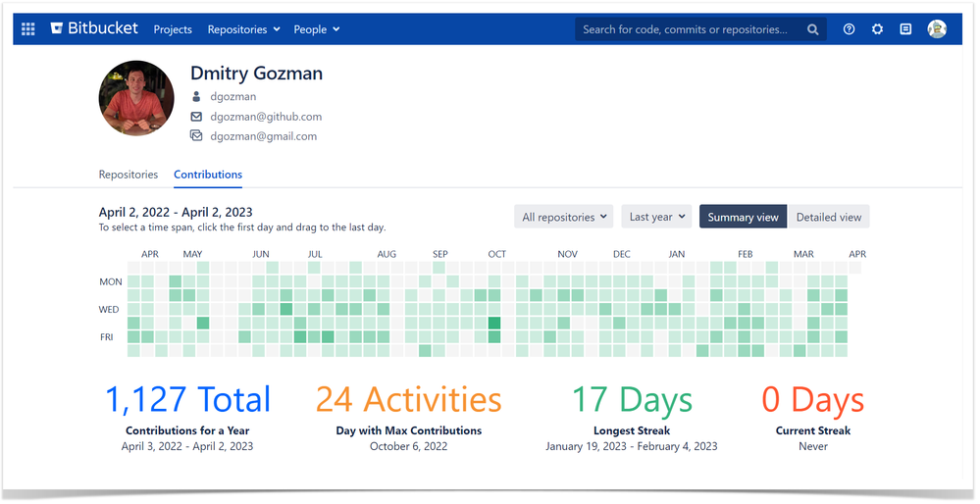Open Projects in the top navigation
This screenshot has width=980, height=504.
click(x=173, y=29)
